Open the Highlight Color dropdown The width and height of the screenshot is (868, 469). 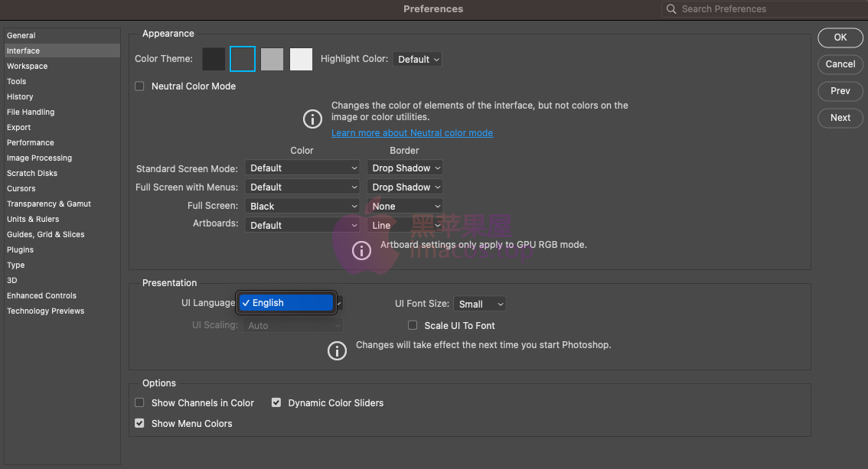(417, 59)
